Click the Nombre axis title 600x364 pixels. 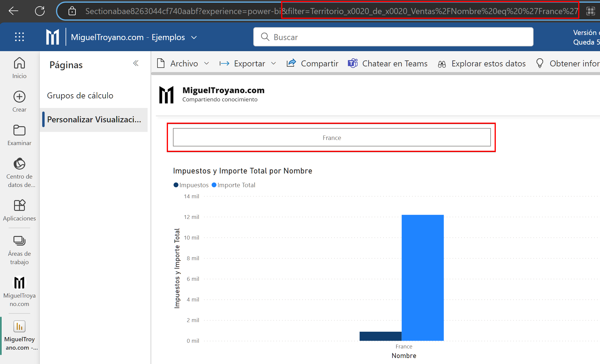404,356
